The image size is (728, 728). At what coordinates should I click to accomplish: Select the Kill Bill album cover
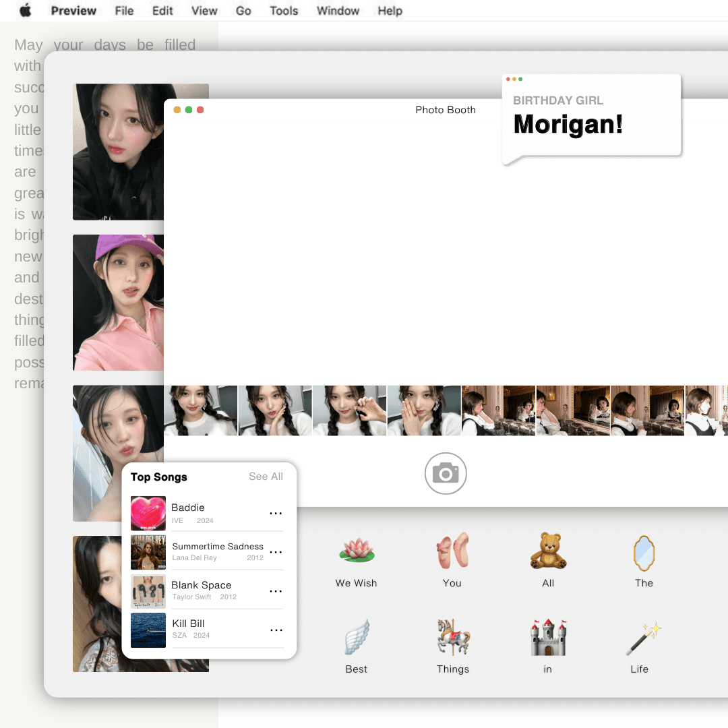point(148,630)
